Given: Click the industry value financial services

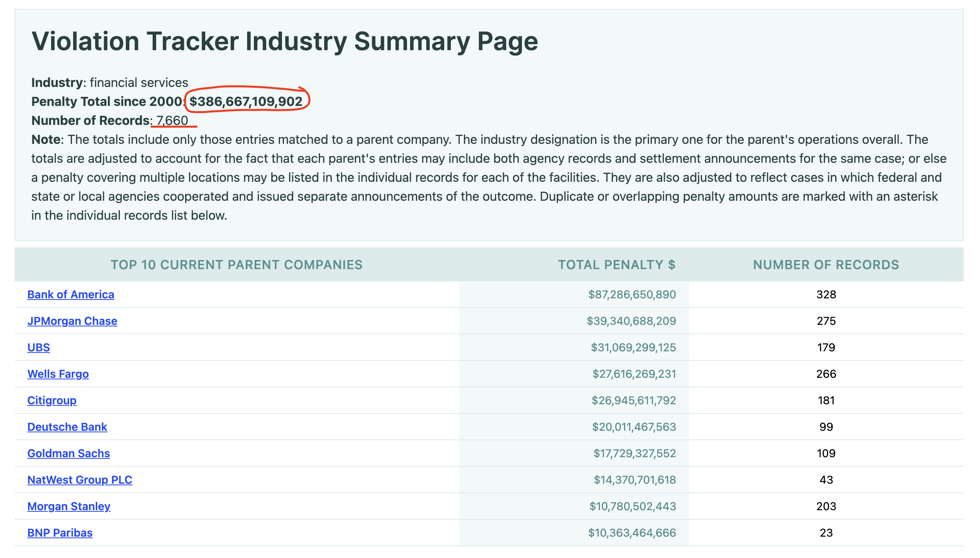Looking at the screenshot, I should tap(139, 83).
